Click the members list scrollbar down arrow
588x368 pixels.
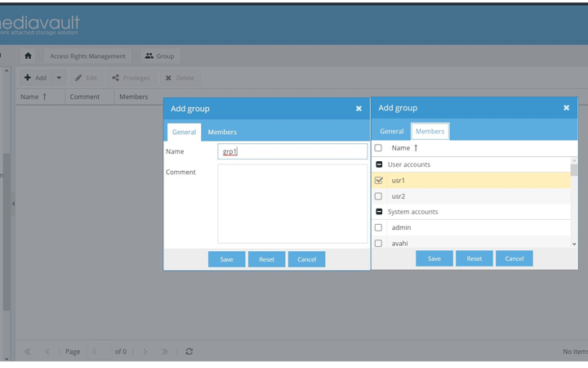574,244
